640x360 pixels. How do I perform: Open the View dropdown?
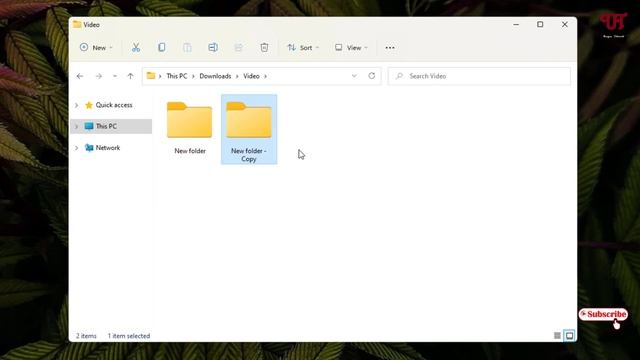[351, 48]
